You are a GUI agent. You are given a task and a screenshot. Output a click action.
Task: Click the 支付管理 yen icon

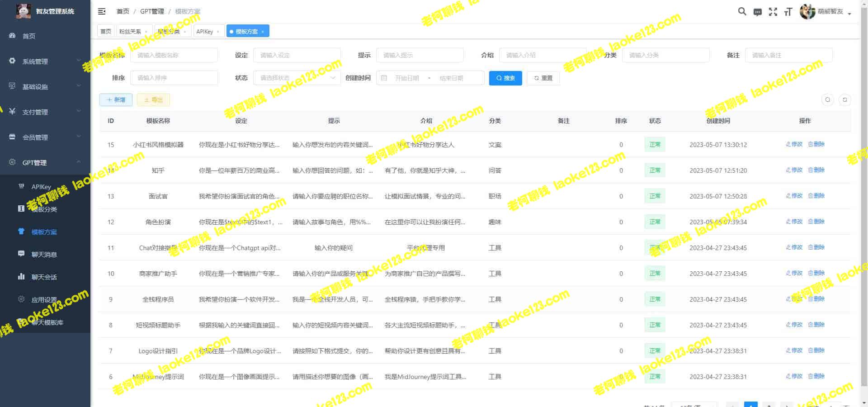12,111
